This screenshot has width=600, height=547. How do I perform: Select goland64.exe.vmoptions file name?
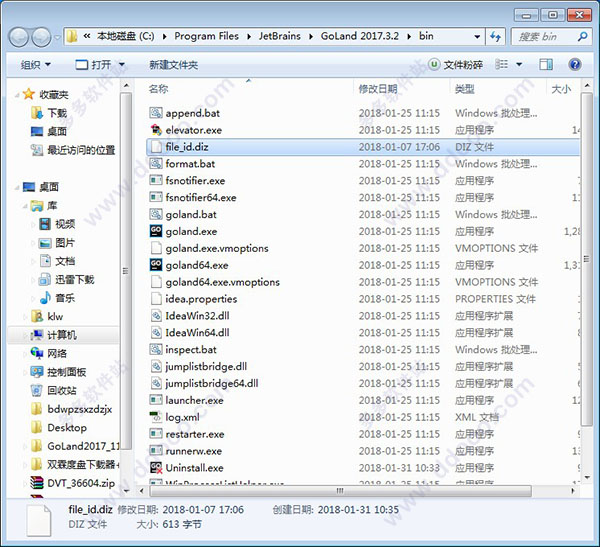click(x=222, y=282)
